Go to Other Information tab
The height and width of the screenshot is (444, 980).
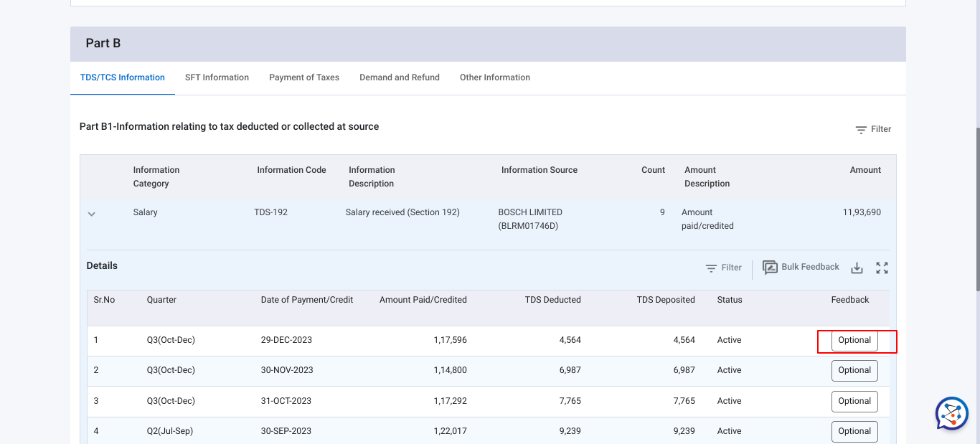click(x=495, y=77)
